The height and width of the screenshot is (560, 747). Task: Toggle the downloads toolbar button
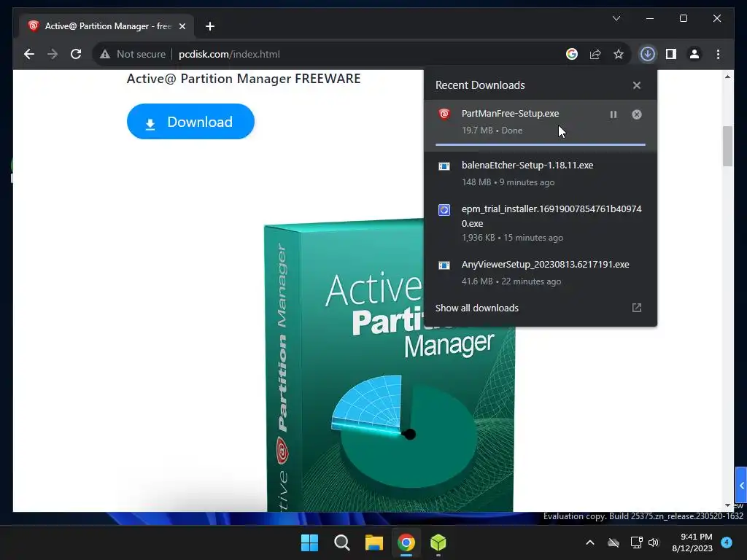pos(647,54)
